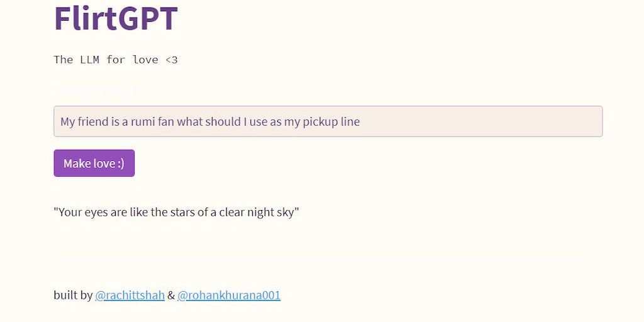Click the word 'LLM' in the tagline
Screen dimensions: 644x322
click(90, 60)
